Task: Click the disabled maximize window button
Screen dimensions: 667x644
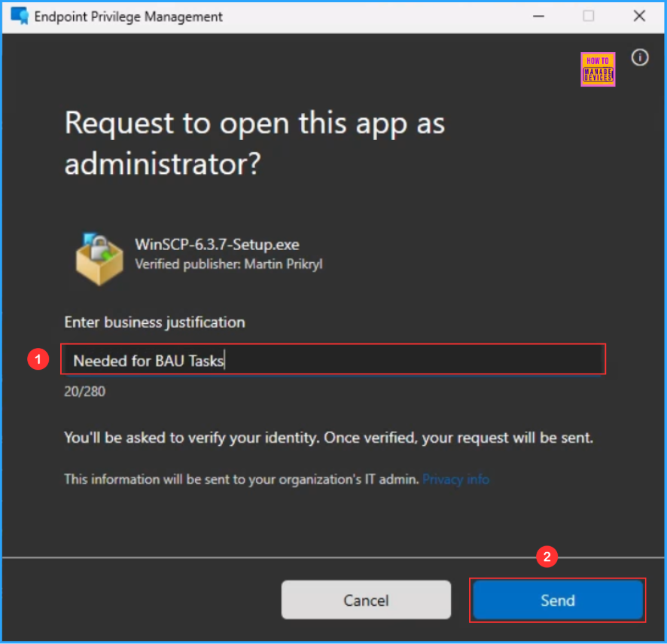Action: (x=588, y=16)
